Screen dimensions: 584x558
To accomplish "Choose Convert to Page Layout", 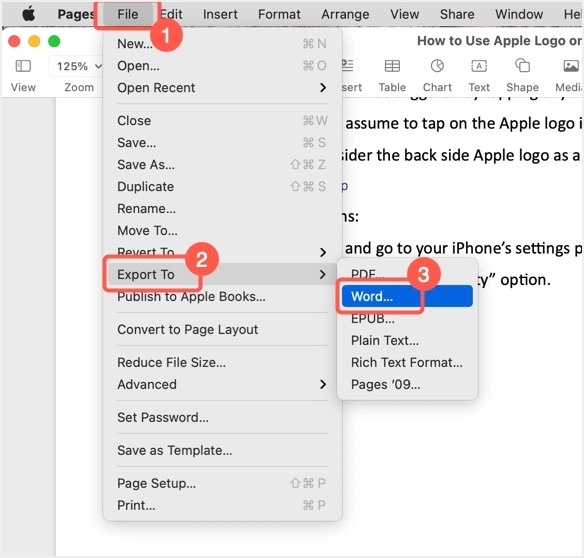I will [x=222, y=329].
